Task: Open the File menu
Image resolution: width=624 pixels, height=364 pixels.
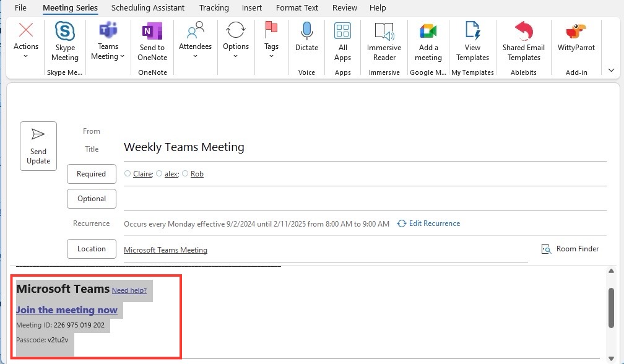Action: pos(20,7)
